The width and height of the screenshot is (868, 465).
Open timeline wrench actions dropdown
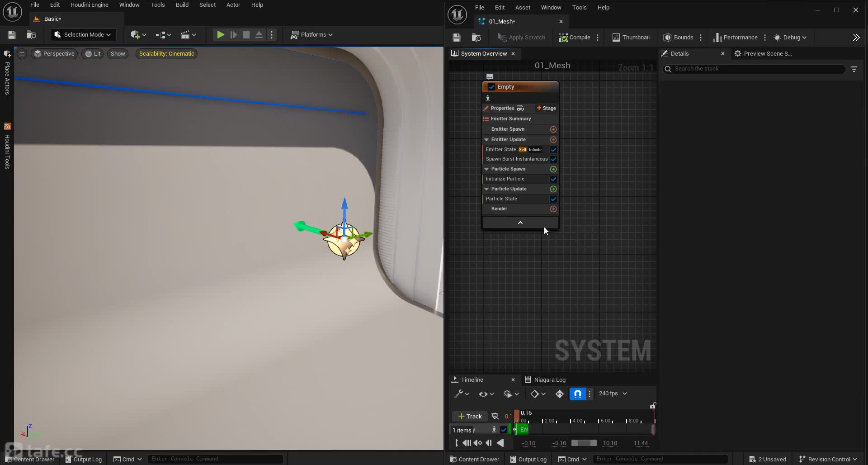point(462,394)
